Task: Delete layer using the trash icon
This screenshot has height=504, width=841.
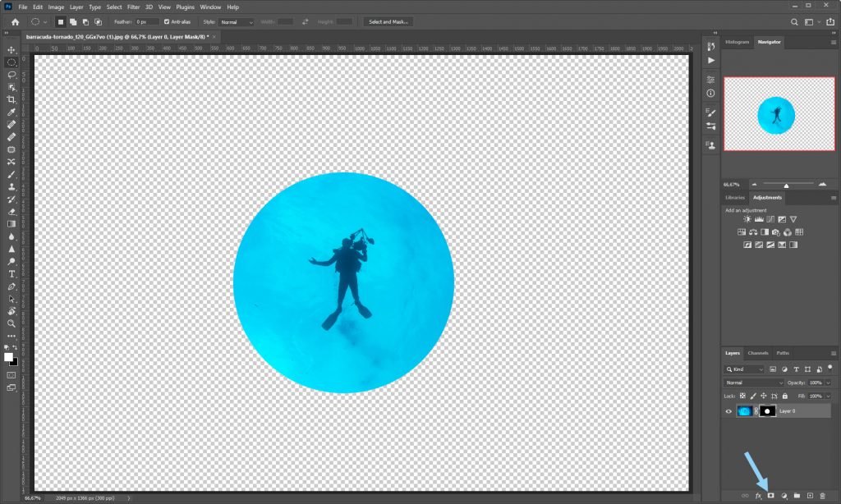Action: (x=823, y=495)
